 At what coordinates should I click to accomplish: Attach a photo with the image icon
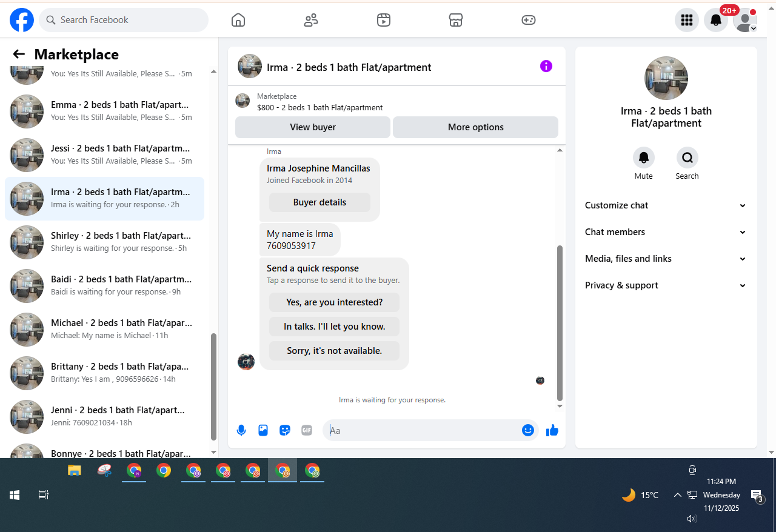click(x=263, y=430)
